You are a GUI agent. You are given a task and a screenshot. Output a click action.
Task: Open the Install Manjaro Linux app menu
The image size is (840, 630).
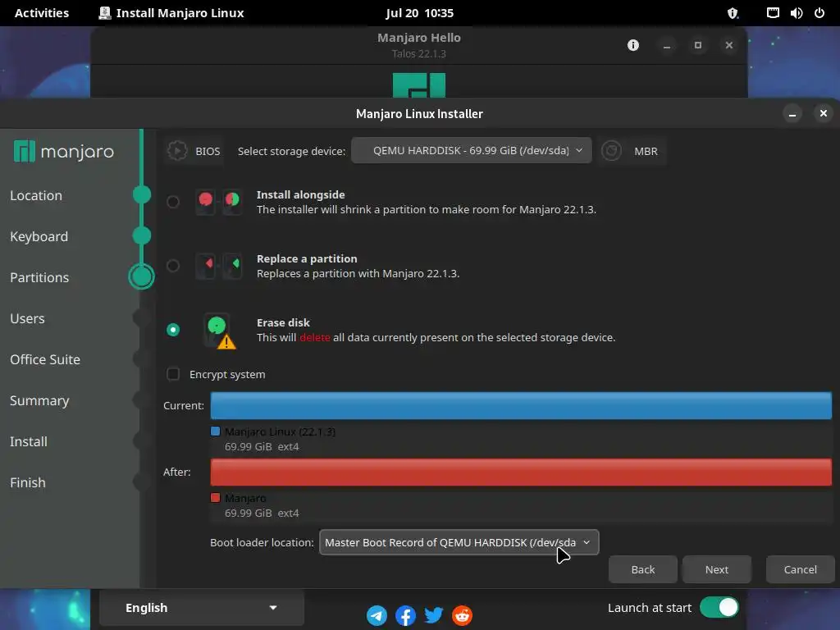[171, 13]
